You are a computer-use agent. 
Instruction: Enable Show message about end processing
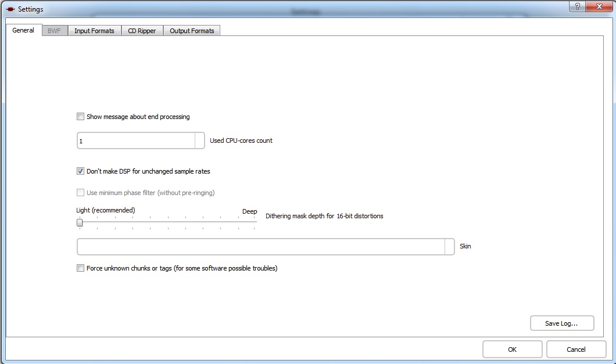81,117
